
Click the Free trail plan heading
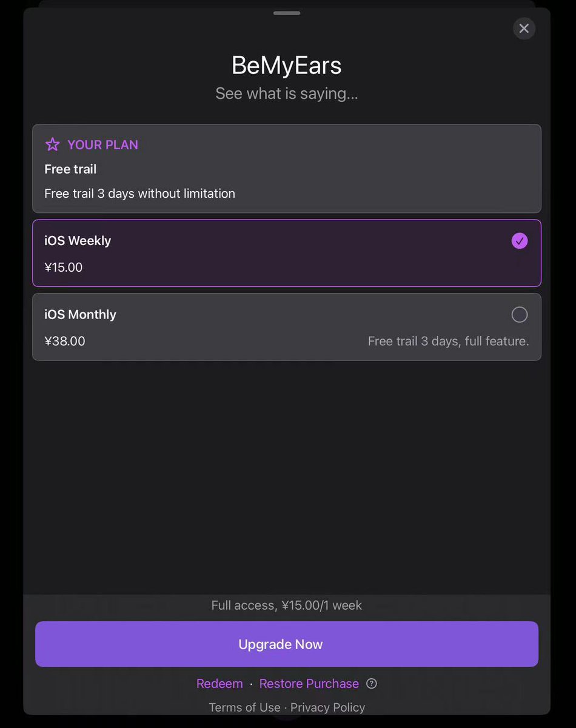pyautogui.click(x=70, y=169)
